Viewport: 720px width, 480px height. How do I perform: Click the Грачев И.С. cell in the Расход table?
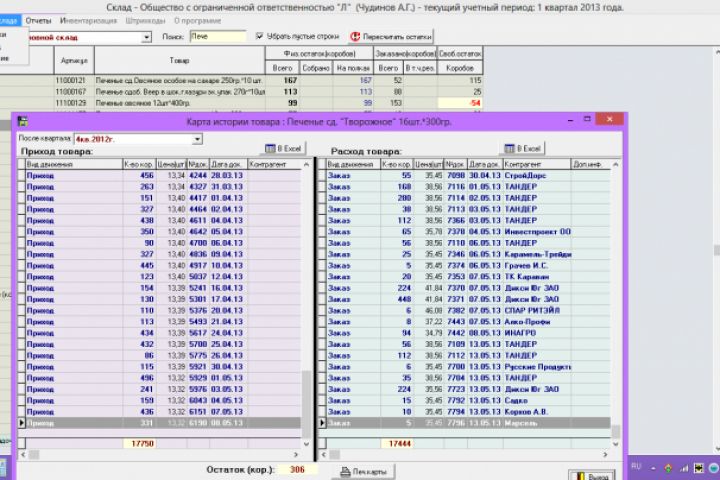point(537,265)
